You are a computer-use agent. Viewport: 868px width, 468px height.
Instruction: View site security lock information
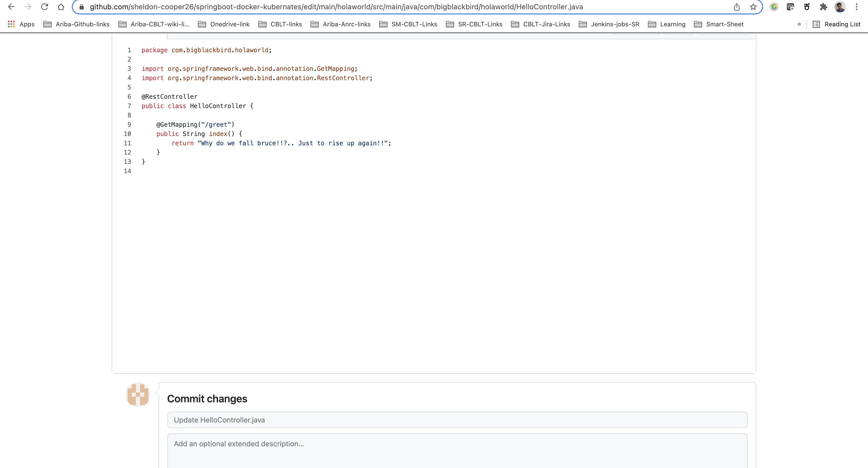tap(82, 7)
